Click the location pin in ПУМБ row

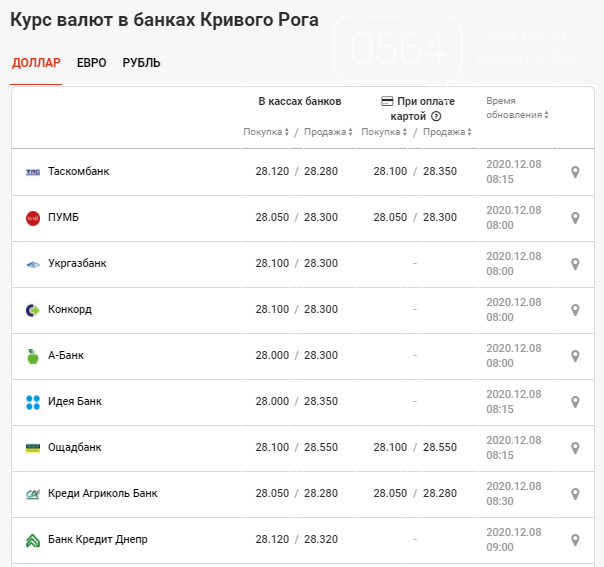click(x=575, y=218)
